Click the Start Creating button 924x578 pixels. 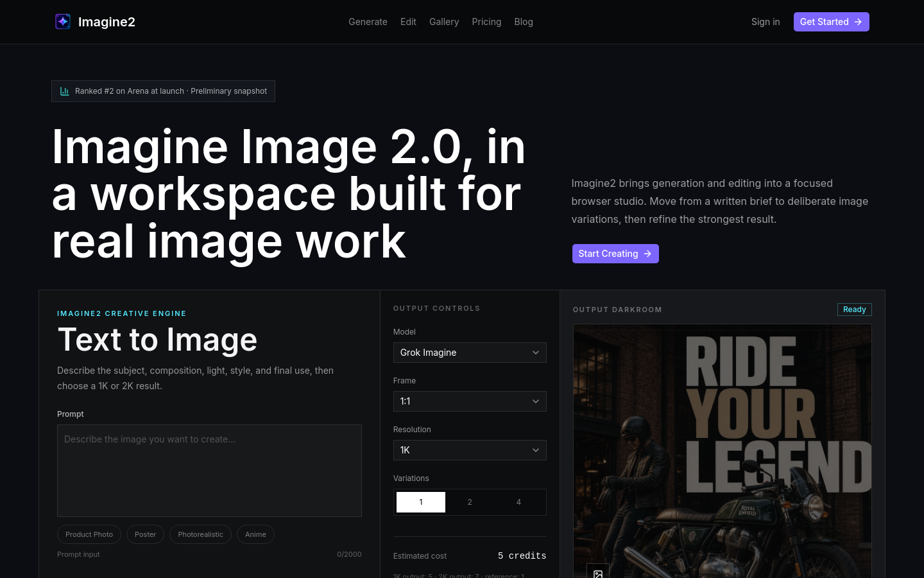[x=615, y=254]
